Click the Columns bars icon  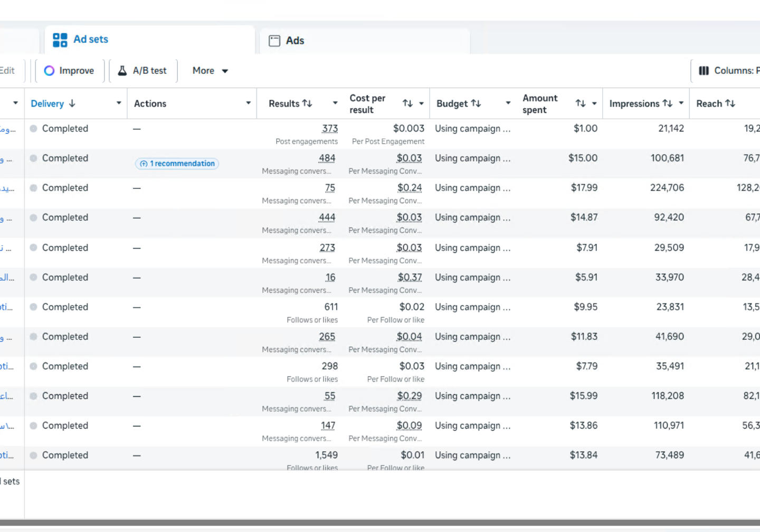(704, 71)
